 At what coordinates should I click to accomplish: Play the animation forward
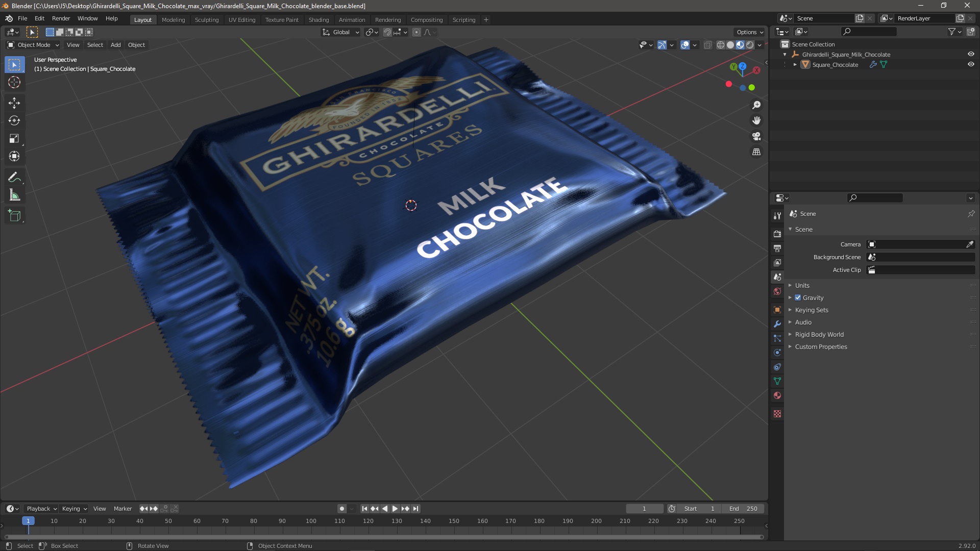click(395, 509)
